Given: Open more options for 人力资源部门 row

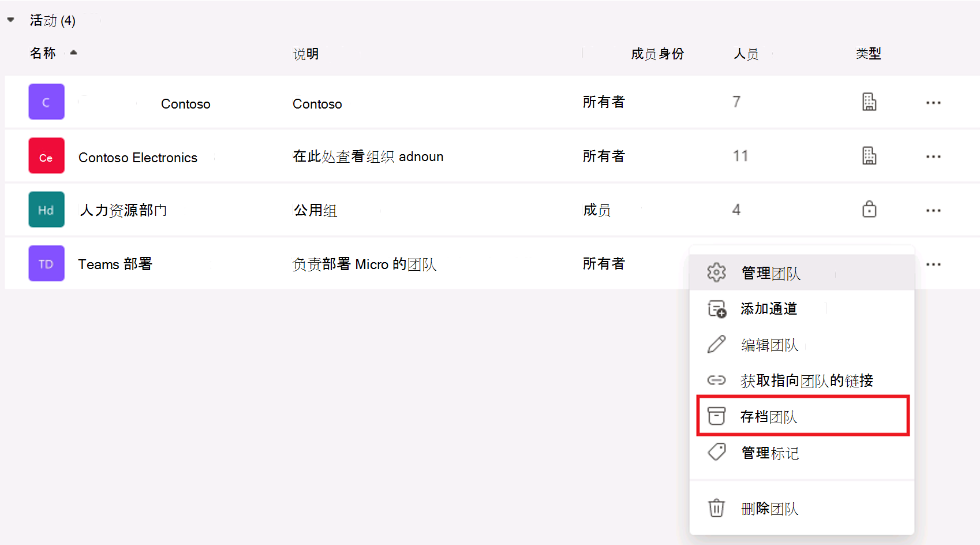Looking at the screenshot, I should point(933,210).
